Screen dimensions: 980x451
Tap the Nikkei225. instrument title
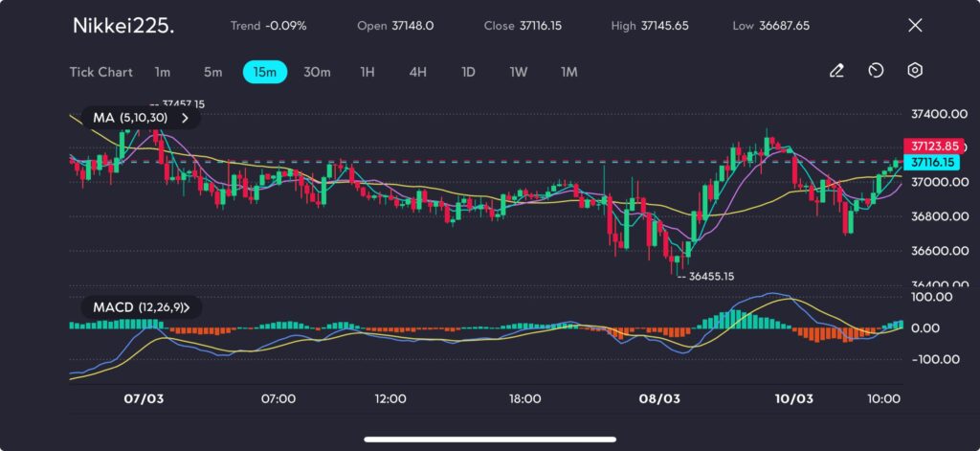[123, 26]
